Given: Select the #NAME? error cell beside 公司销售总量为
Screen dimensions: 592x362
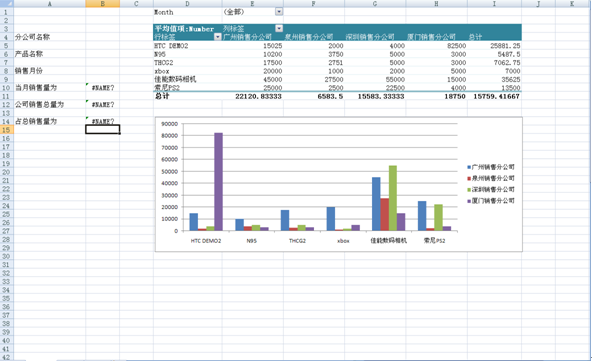Looking at the screenshot, I should click(x=103, y=105).
